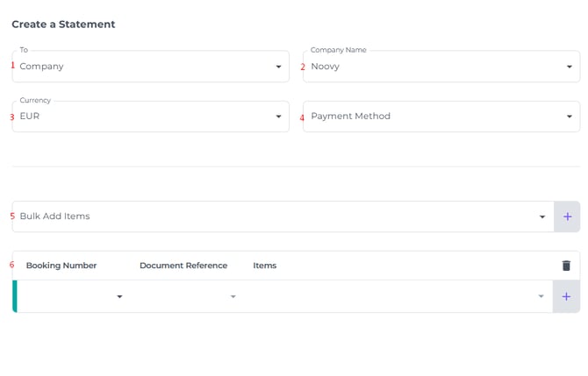Click the Currency dropdown arrow
588x376 pixels.
(278, 117)
